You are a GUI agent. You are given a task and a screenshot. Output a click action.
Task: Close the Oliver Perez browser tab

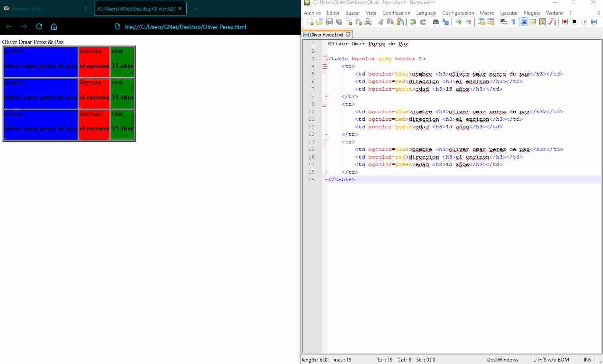point(180,8)
